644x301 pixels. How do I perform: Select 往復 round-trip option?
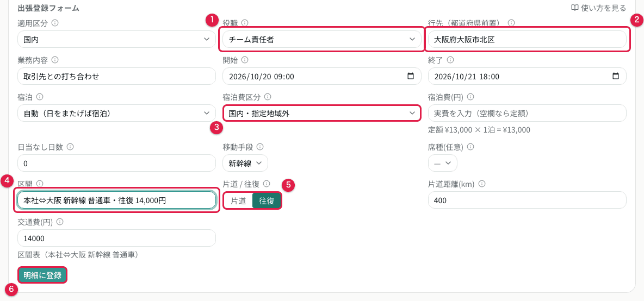267,201
